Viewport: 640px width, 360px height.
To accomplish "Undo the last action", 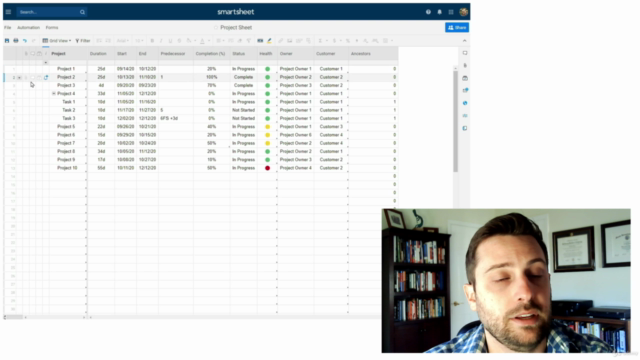I will (25, 40).
